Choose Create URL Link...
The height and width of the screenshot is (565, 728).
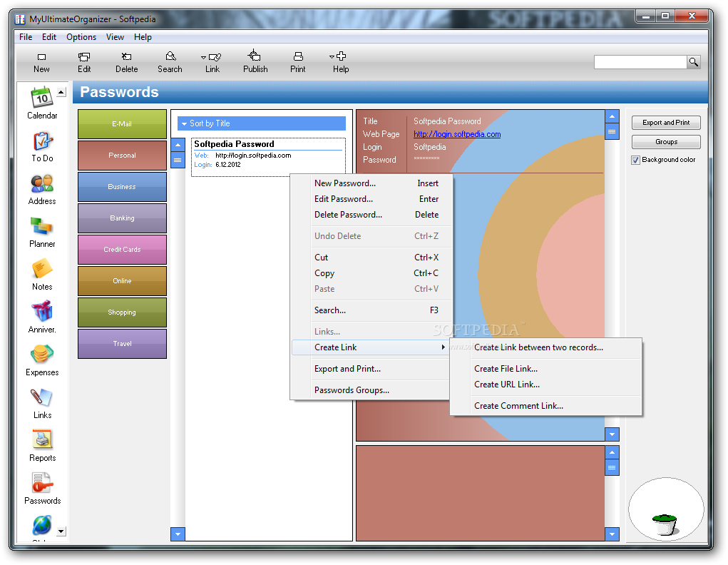(546, 385)
